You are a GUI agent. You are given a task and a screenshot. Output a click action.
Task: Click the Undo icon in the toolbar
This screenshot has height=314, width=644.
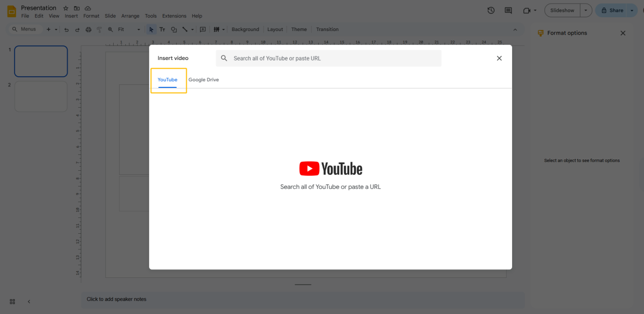(66, 29)
